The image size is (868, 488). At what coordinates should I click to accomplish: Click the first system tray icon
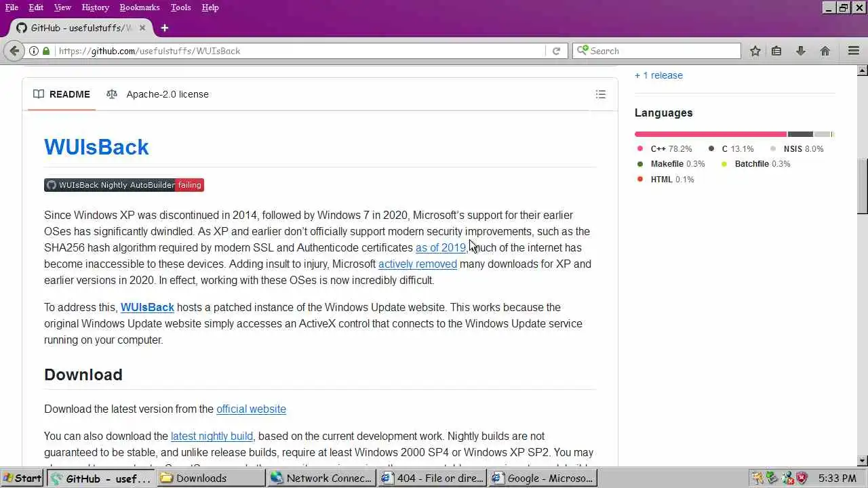757,478
